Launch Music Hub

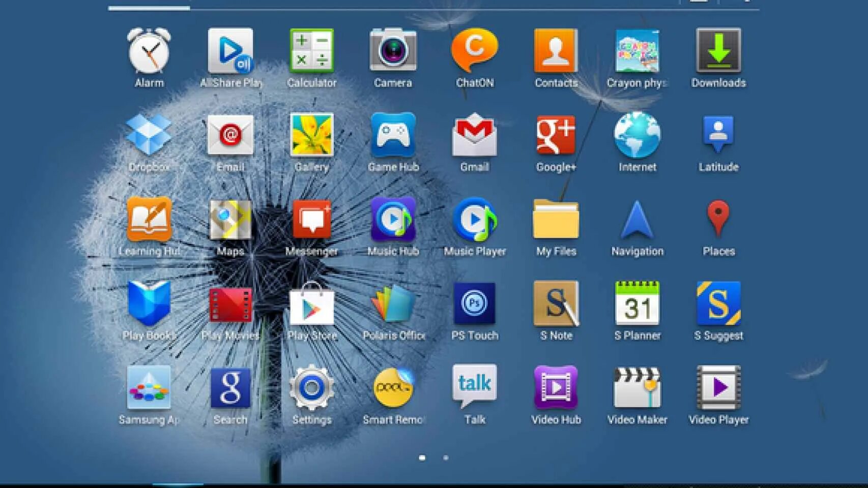point(393,219)
